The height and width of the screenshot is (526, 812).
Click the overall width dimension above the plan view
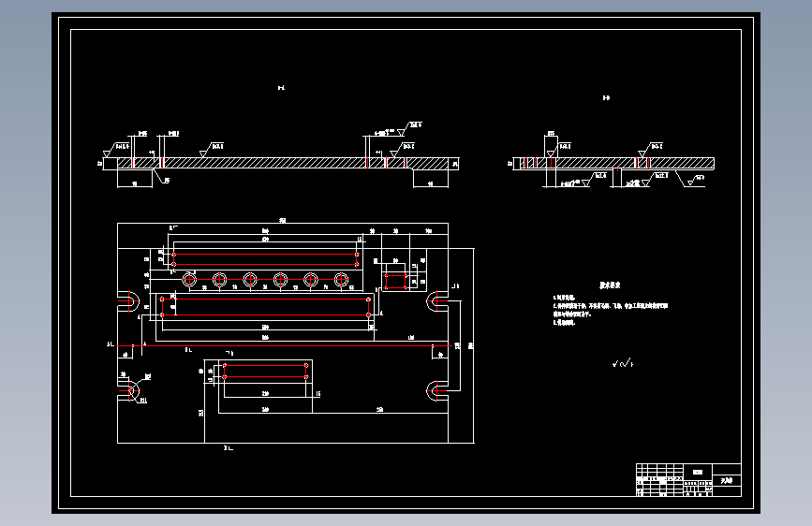pos(283,221)
